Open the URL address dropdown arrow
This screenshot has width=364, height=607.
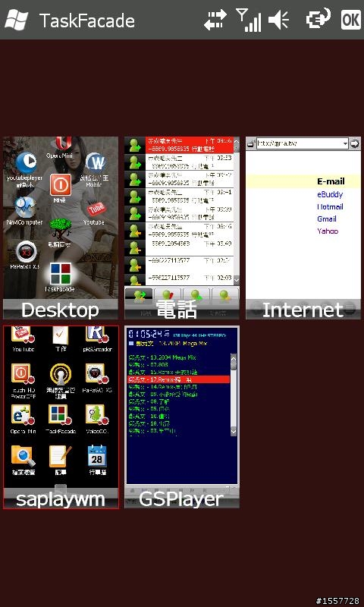click(x=346, y=143)
